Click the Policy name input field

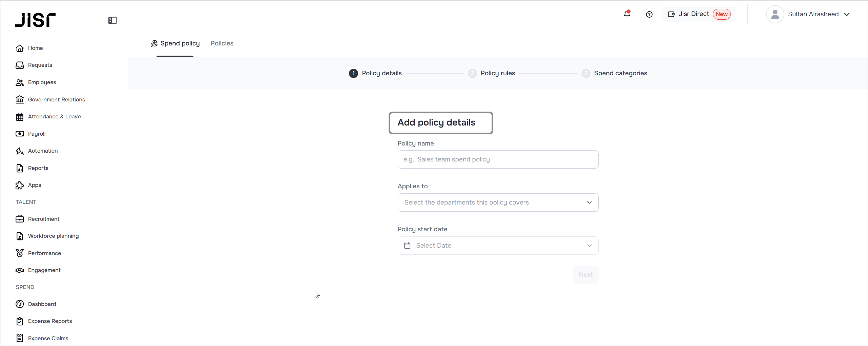(498, 159)
